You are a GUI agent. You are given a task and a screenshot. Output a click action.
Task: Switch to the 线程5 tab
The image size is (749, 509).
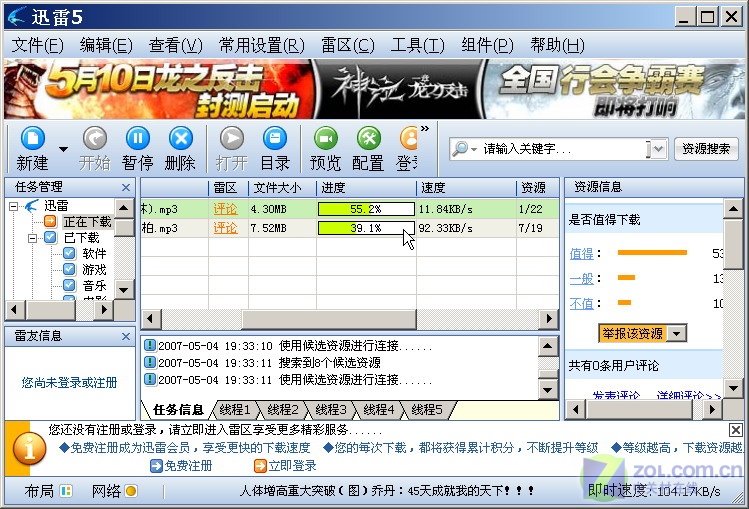pyautogui.click(x=427, y=410)
